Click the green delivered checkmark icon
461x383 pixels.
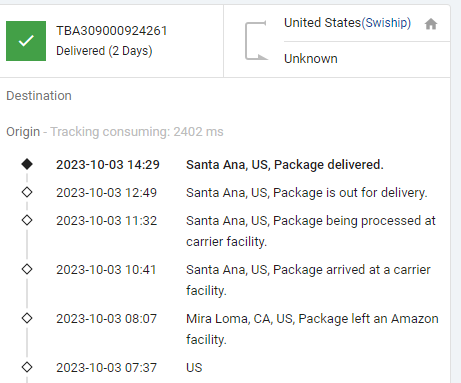click(x=26, y=41)
